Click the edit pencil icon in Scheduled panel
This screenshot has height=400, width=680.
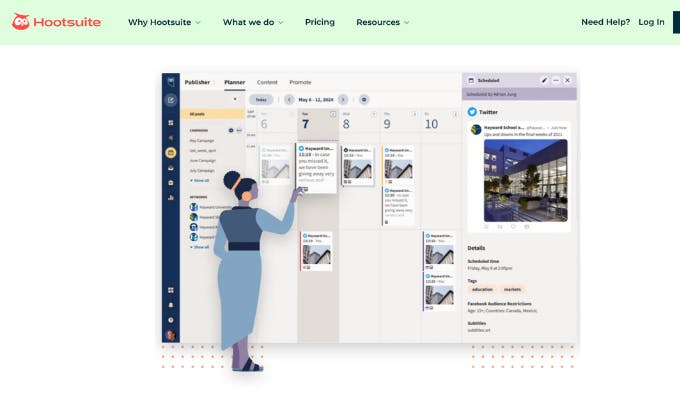[544, 80]
